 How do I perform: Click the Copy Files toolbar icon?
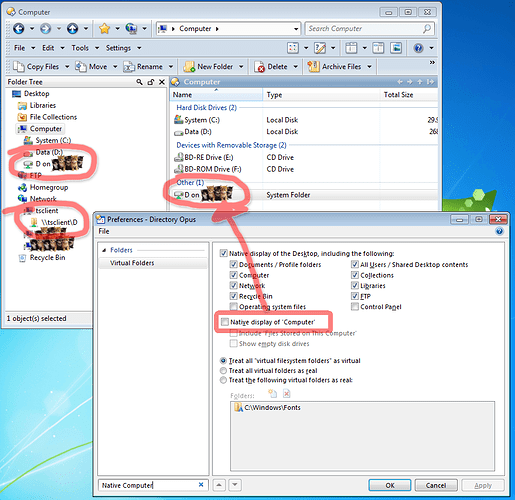pos(18,67)
